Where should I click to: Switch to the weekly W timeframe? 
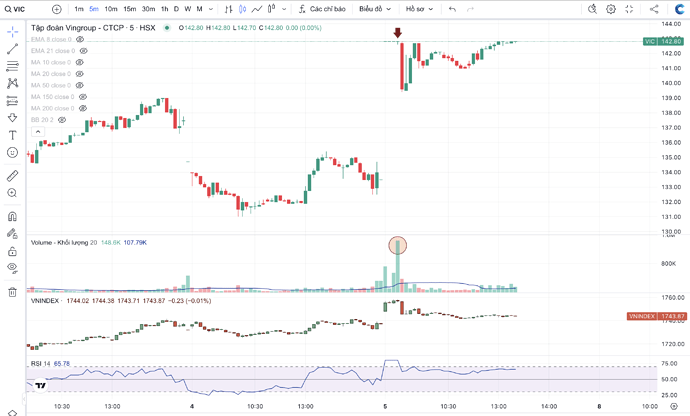187,9
